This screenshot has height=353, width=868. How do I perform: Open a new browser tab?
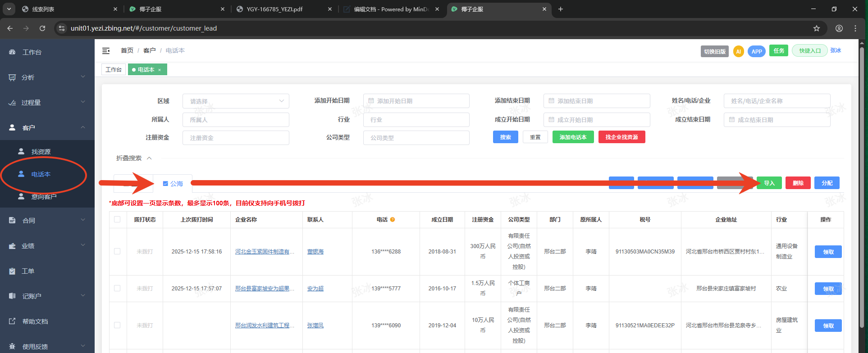coord(561,9)
